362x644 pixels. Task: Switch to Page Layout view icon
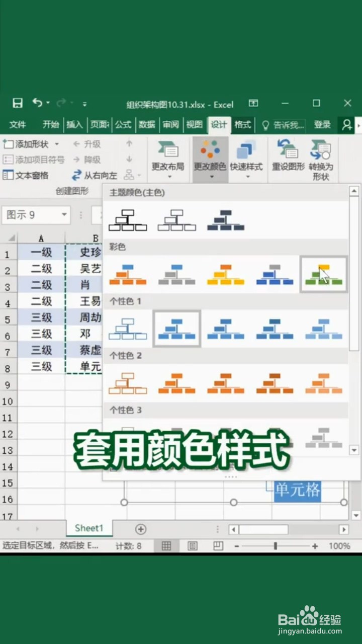pos(193,546)
